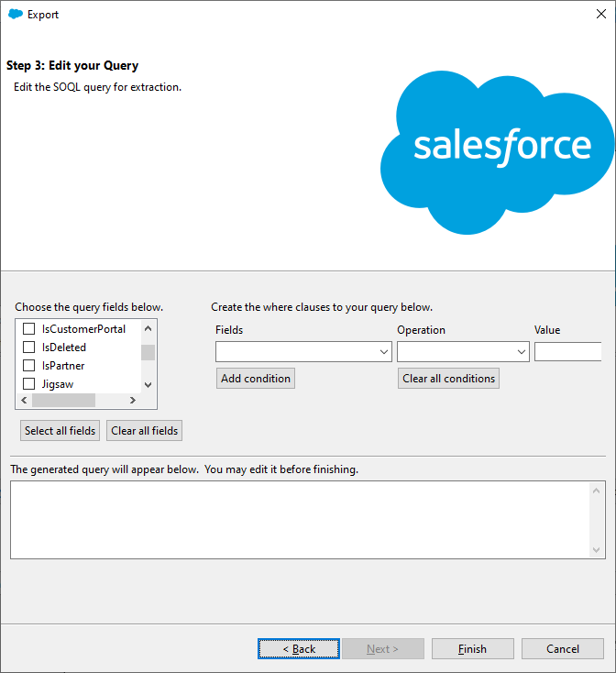This screenshot has width=616, height=673.
Task: Open the Fields dropdown for where clause
Action: [303, 351]
